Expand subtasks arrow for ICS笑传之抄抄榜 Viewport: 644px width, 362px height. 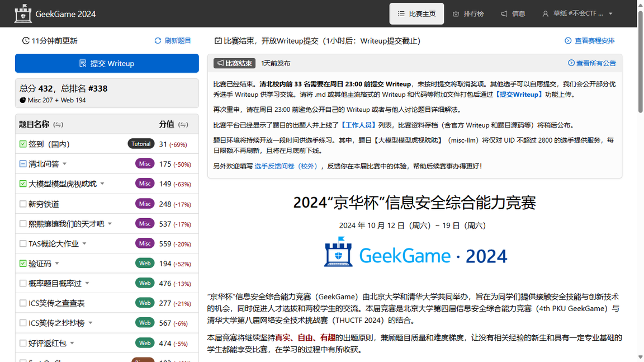point(91,323)
